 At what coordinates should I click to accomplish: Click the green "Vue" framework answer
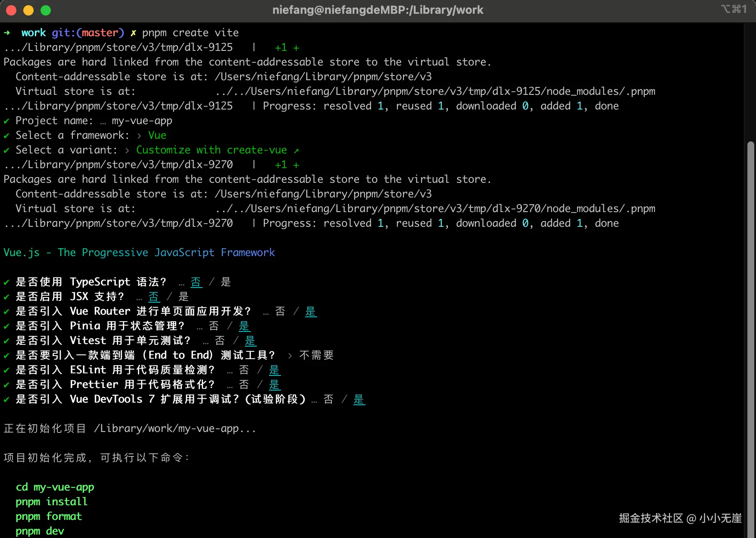[x=157, y=135]
